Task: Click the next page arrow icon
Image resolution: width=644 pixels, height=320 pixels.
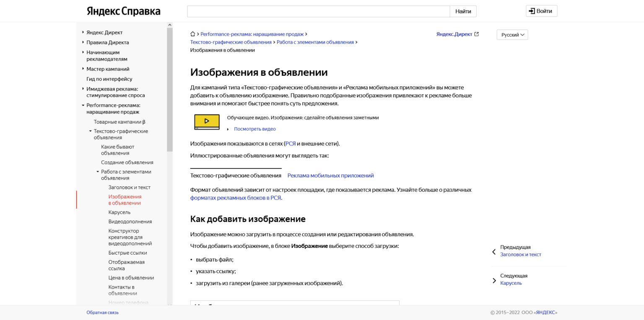Action: coord(494,280)
